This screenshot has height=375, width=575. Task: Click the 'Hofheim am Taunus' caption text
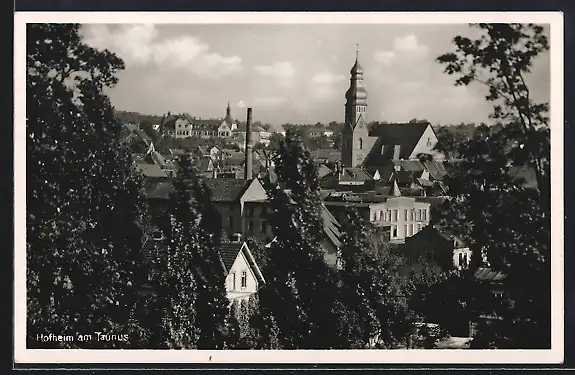pos(83,337)
